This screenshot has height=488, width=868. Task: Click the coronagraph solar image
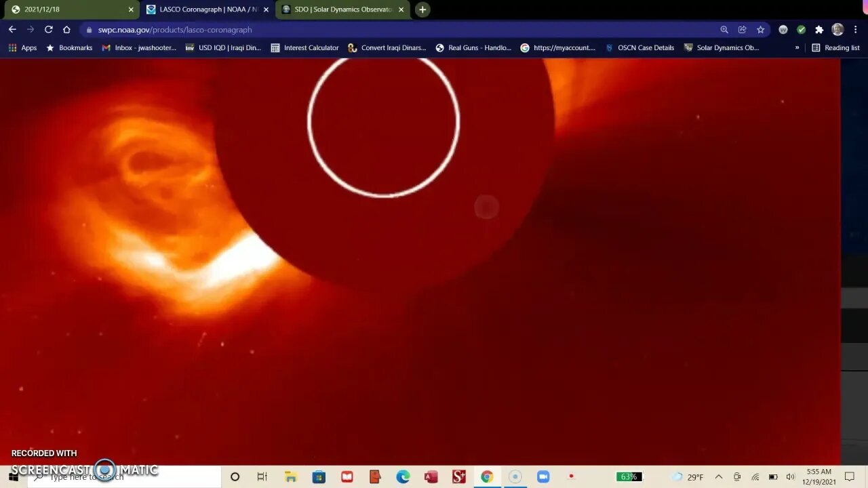coord(420,262)
